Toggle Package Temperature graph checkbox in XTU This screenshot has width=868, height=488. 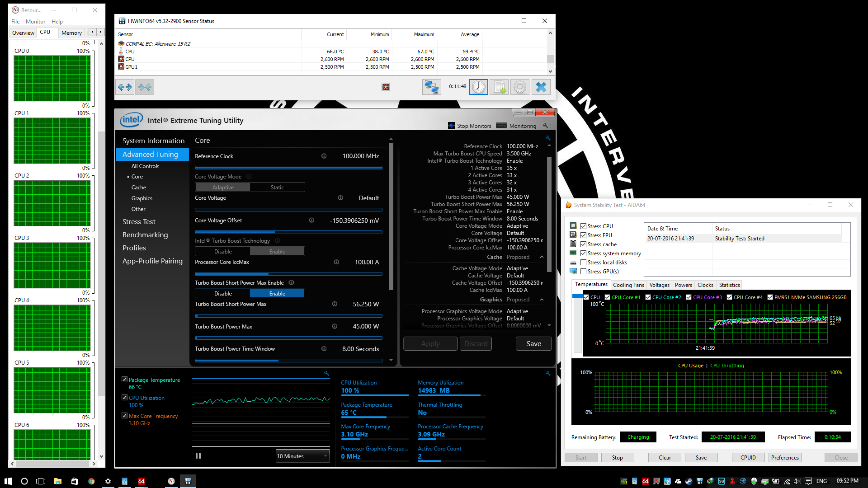pos(124,380)
